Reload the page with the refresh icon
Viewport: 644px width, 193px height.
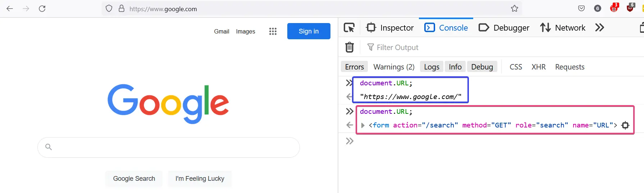tap(42, 9)
